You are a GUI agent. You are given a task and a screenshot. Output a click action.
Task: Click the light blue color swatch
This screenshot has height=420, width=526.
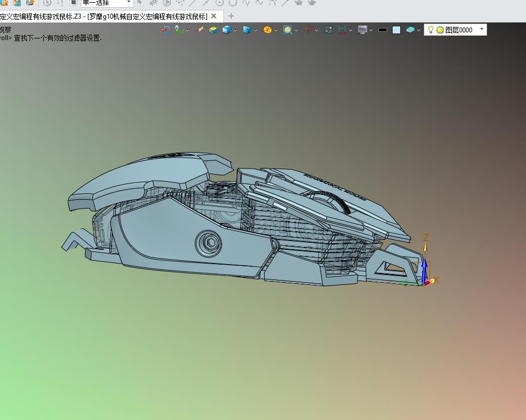pyautogui.click(x=396, y=30)
